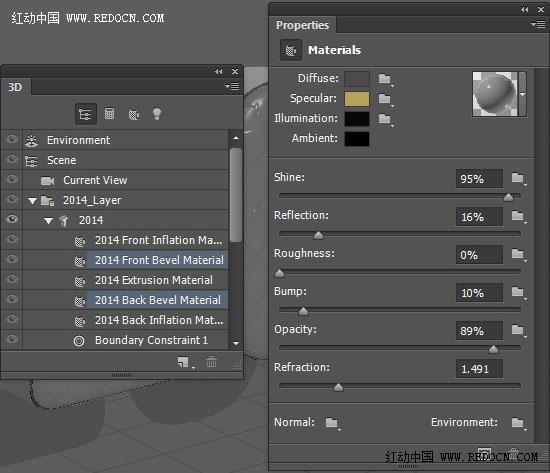Collapse the 2014 mesh tree
Viewport: 550px width, 473px height.
pos(48,221)
